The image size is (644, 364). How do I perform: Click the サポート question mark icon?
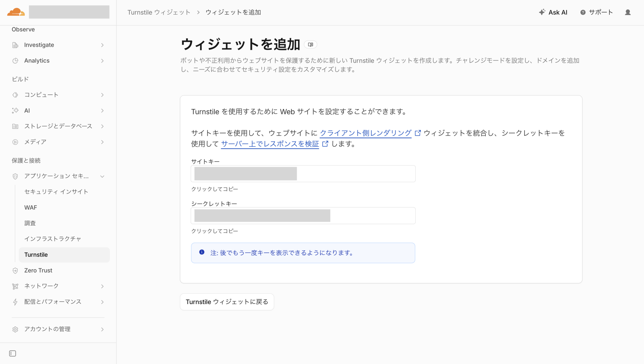tap(583, 12)
